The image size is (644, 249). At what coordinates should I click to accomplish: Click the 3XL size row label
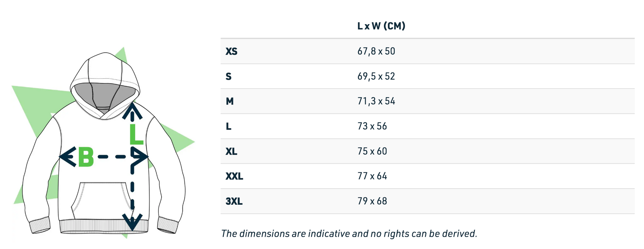click(234, 201)
